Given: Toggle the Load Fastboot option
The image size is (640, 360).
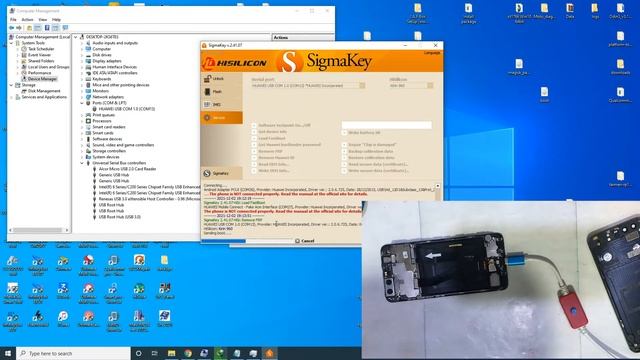Looking at the screenshot, I should 254,138.
